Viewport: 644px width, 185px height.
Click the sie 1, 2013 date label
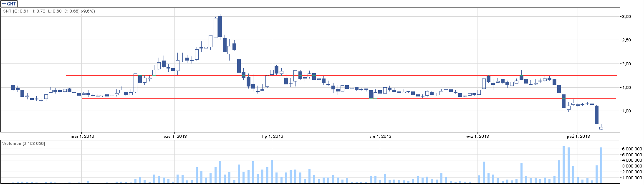click(380, 136)
